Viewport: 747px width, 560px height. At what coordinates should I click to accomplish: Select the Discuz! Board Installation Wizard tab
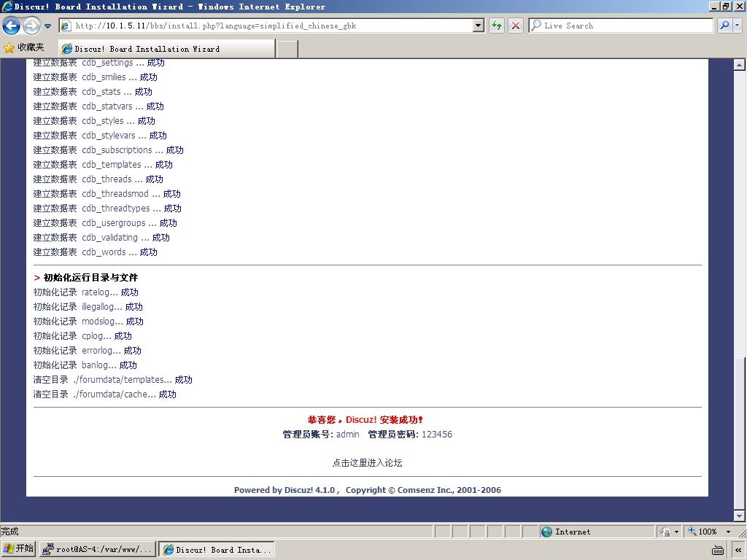click(x=166, y=49)
